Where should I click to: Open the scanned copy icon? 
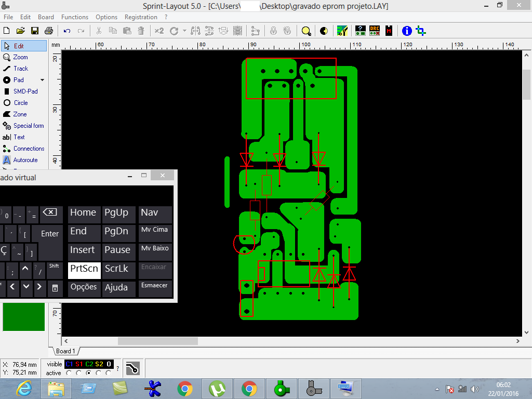pyautogui.click(x=342, y=31)
